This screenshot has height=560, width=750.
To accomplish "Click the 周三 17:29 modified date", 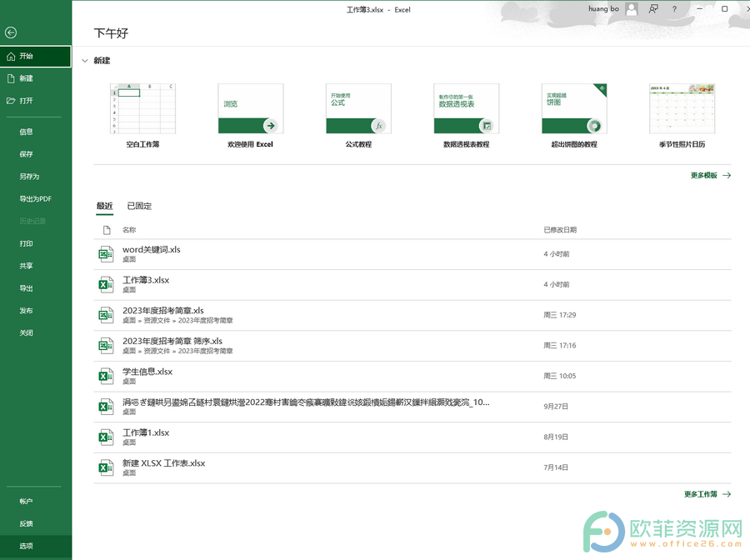I will click(x=560, y=315).
